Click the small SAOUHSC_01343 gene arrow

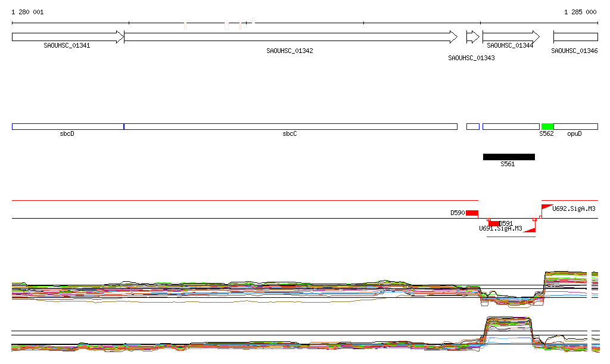[472, 37]
